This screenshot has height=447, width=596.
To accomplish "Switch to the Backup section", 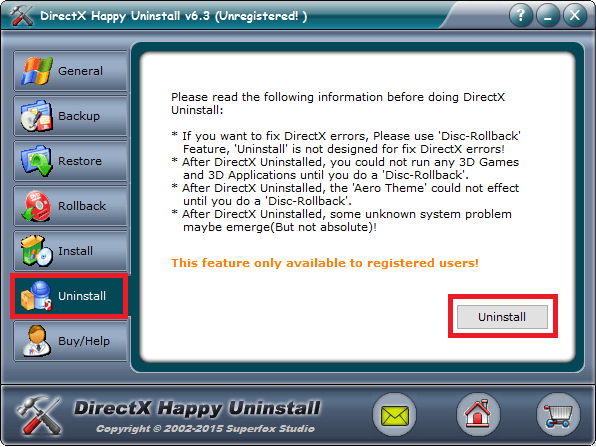I will 71,116.
